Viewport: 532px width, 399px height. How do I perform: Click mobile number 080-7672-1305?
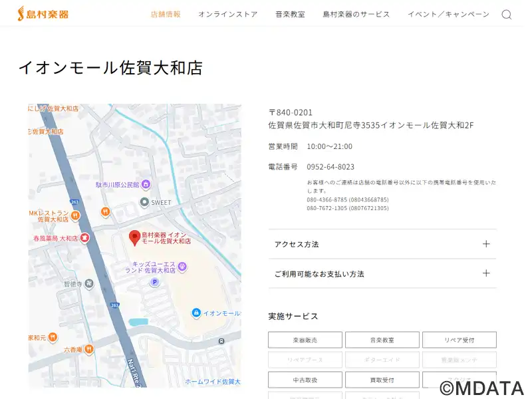click(x=348, y=208)
